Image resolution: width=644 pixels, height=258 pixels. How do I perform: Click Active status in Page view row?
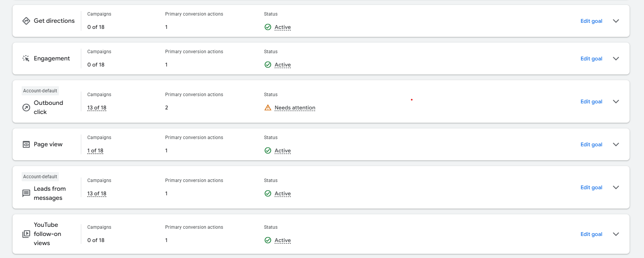pos(283,150)
